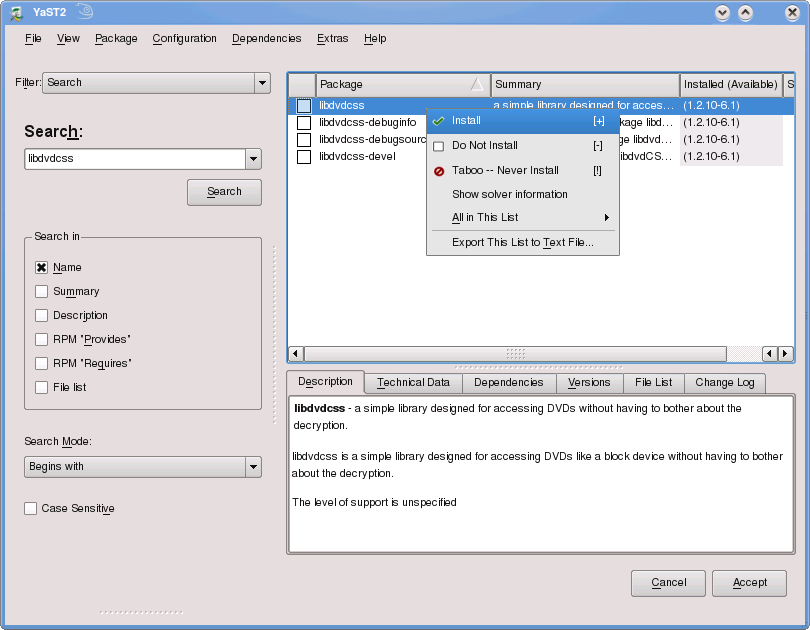
Task: Enable the File list search checkbox
Action: click(41, 387)
